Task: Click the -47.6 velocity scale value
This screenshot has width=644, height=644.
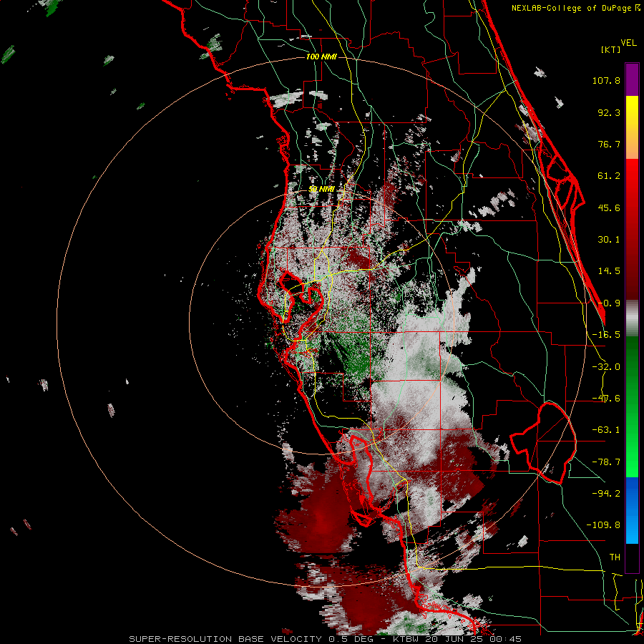Action: 606,399
